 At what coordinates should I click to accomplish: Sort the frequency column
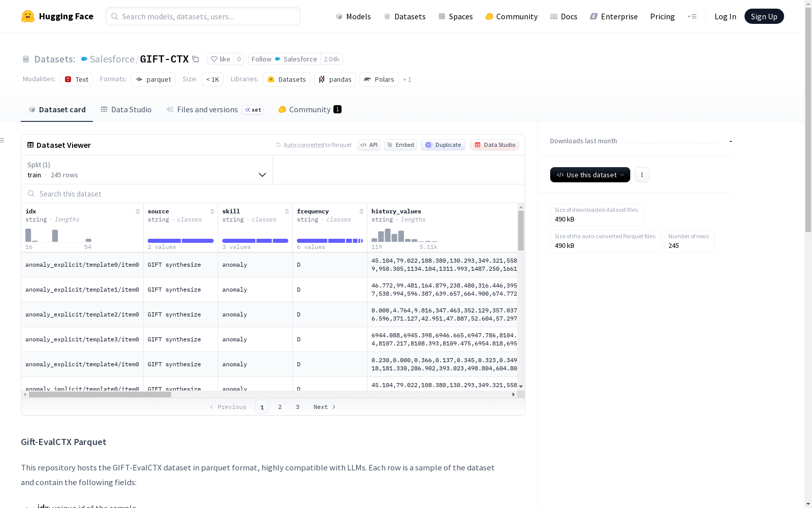(361, 211)
